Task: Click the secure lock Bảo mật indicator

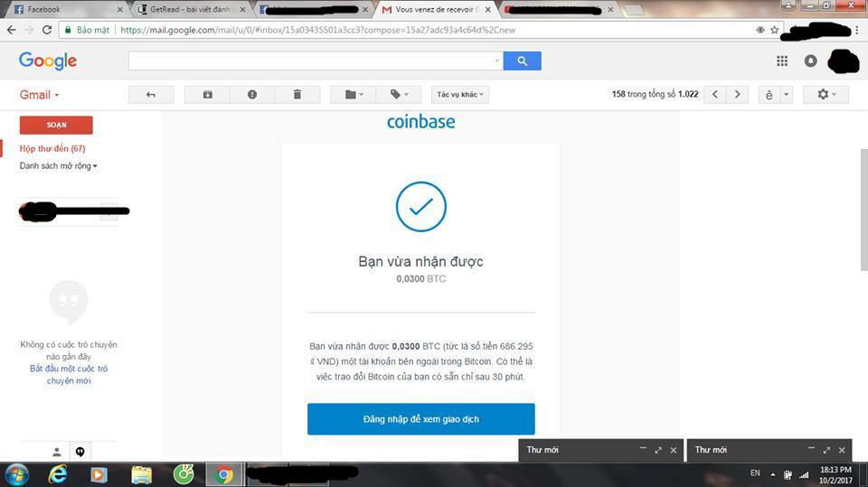Action: tap(87, 30)
